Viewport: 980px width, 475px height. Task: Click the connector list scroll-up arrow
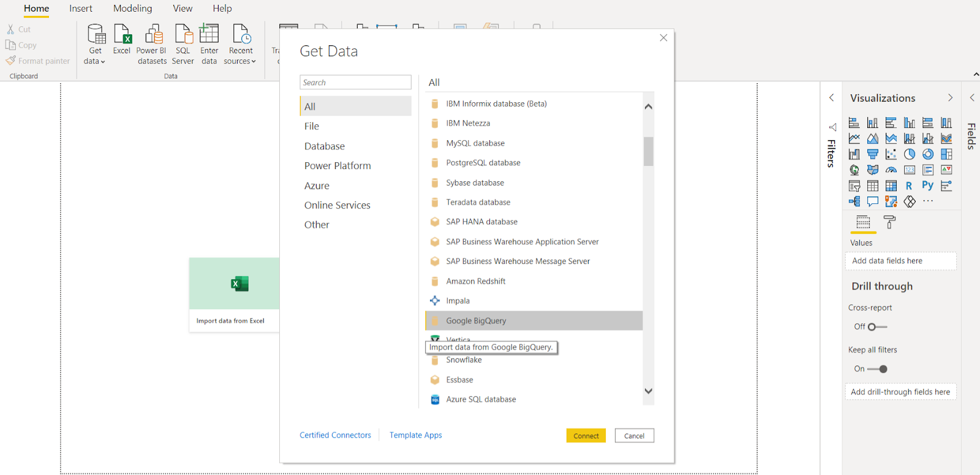point(649,107)
